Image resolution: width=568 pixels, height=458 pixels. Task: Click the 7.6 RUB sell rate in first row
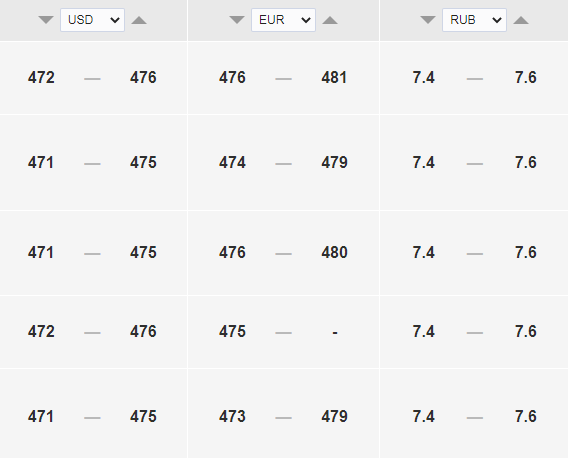point(526,78)
